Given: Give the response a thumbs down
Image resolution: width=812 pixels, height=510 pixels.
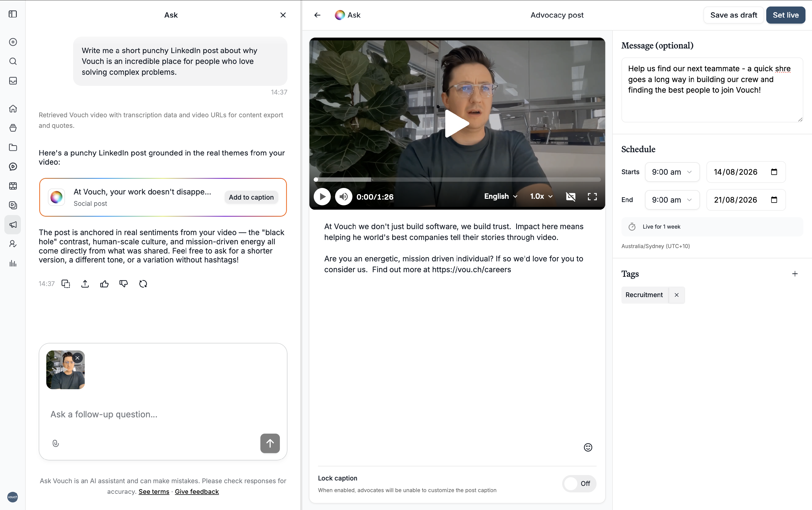Looking at the screenshot, I should coord(124,284).
